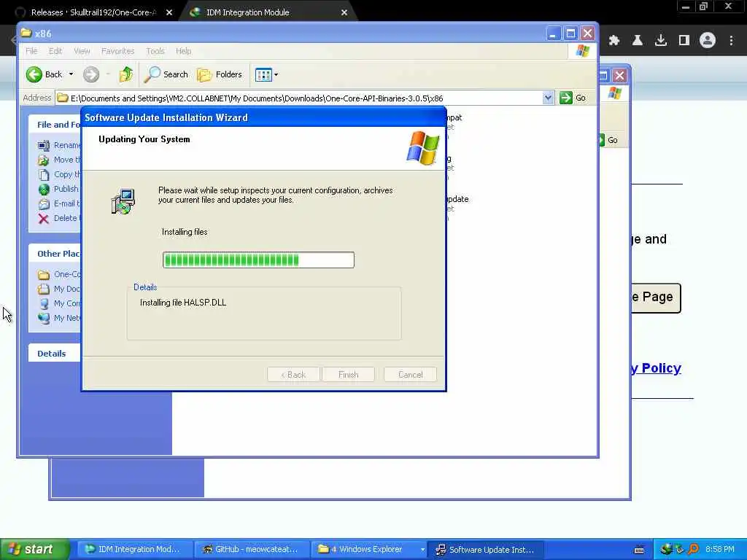Click the Windows flag throbber in x86 menu bar
The image size is (747, 560).
(x=582, y=51)
